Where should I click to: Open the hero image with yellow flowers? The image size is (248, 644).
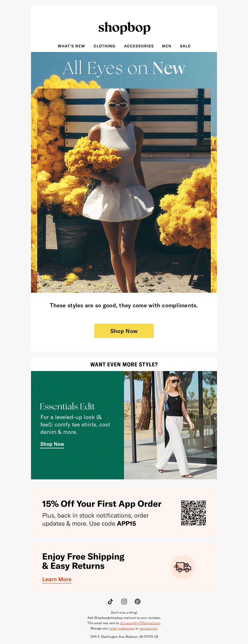[x=124, y=191]
